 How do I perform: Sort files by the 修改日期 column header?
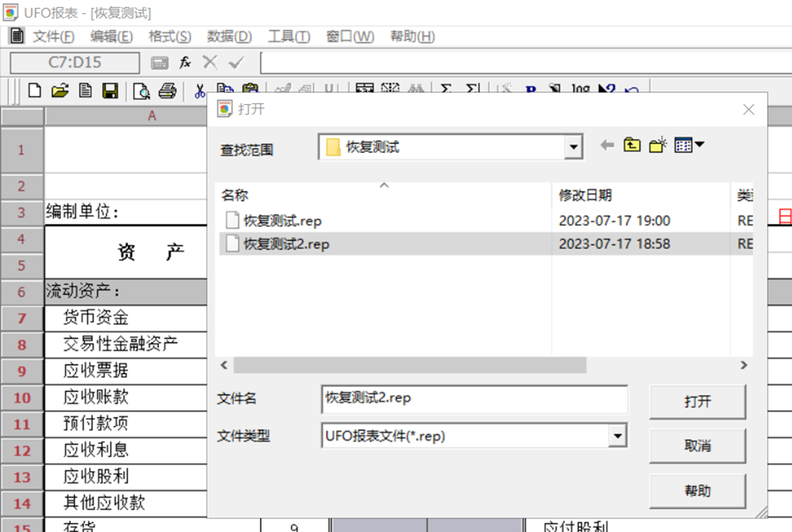[x=585, y=195]
